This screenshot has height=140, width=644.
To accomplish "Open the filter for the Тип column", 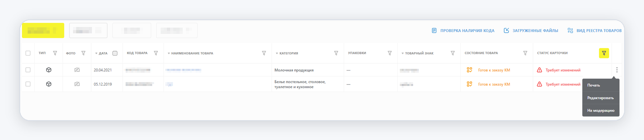I will click(55, 53).
